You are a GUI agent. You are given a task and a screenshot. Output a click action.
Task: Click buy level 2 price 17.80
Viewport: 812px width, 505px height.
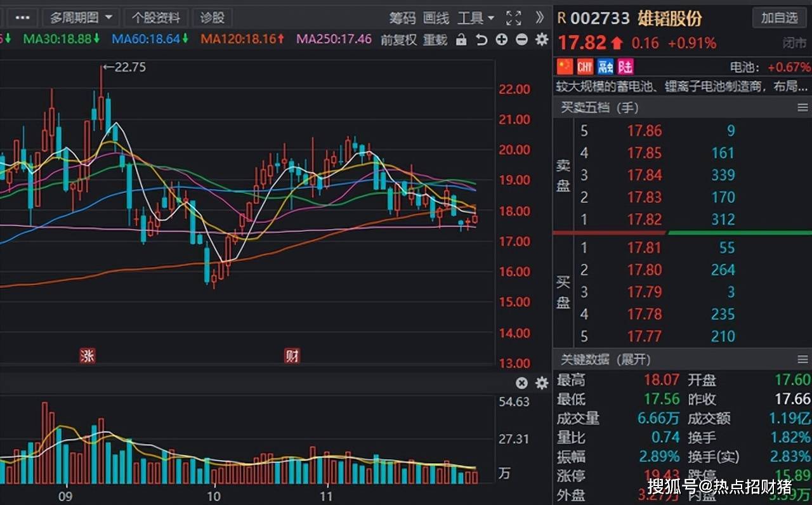coord(645,270)
